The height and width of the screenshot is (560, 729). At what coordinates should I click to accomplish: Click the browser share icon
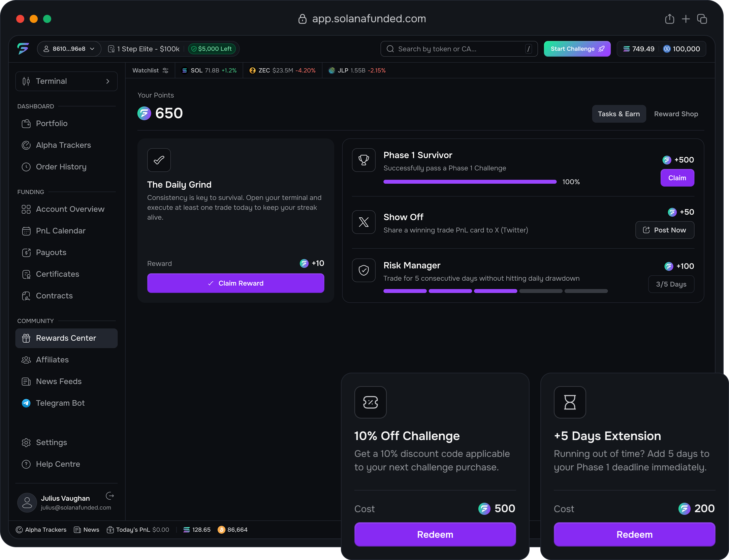click(x=669, y=19)
